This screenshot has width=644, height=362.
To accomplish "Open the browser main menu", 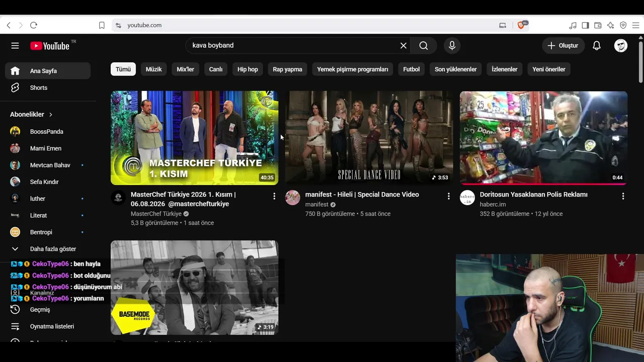I will click(635, 25).
